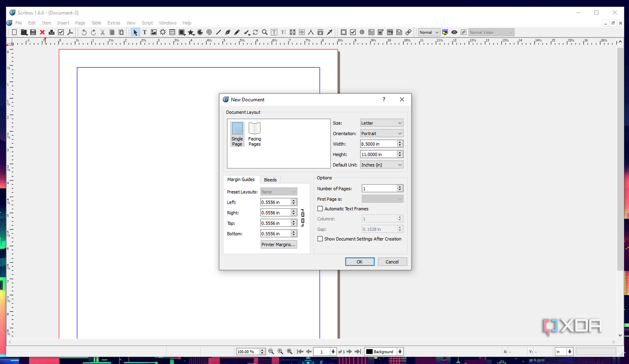
Task: Open the Background layer dropdown
Action: pos(384,351)
